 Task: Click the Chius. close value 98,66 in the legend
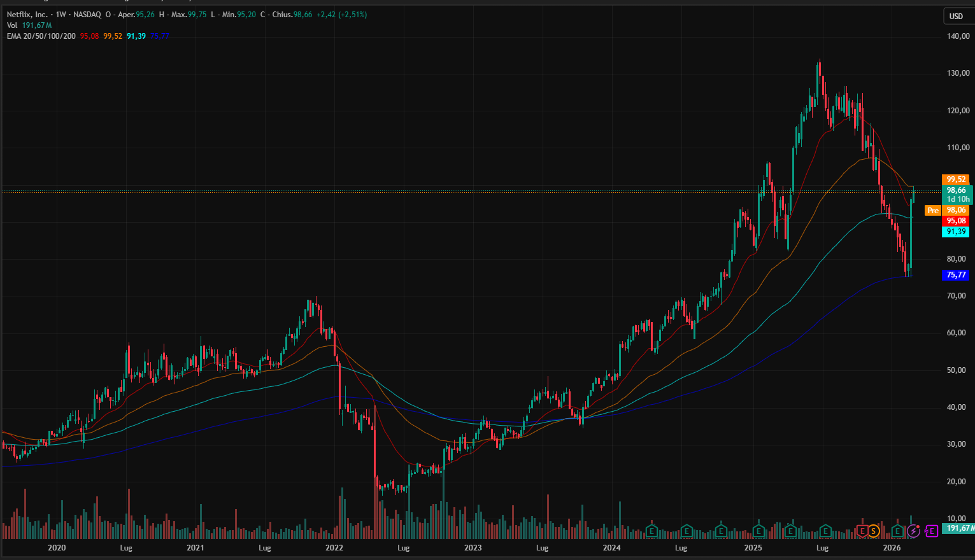pos(302,15)
